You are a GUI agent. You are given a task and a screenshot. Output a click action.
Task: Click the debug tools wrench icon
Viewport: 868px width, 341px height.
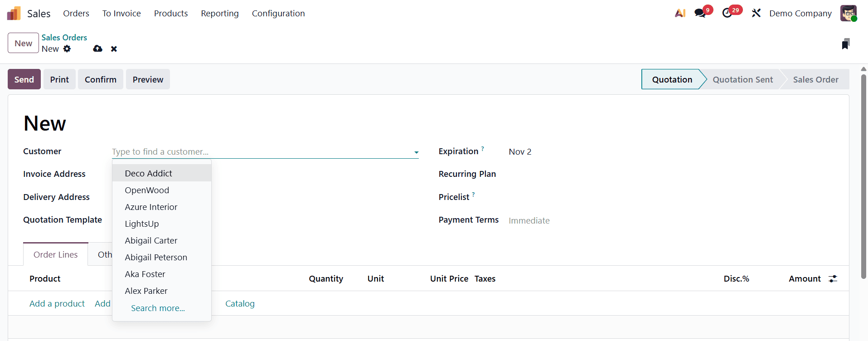756,14
